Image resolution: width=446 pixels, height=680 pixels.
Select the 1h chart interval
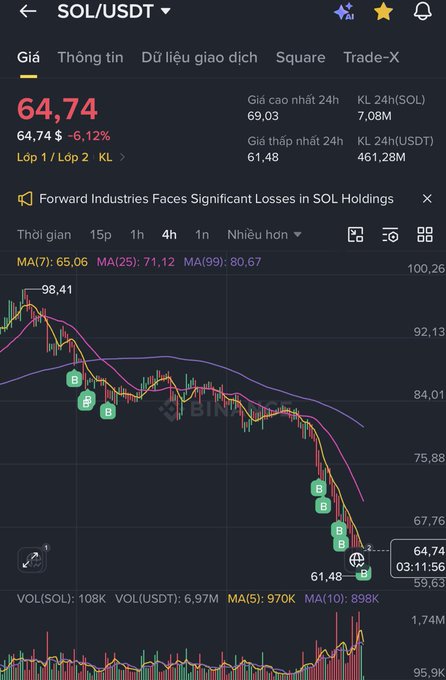137,235
